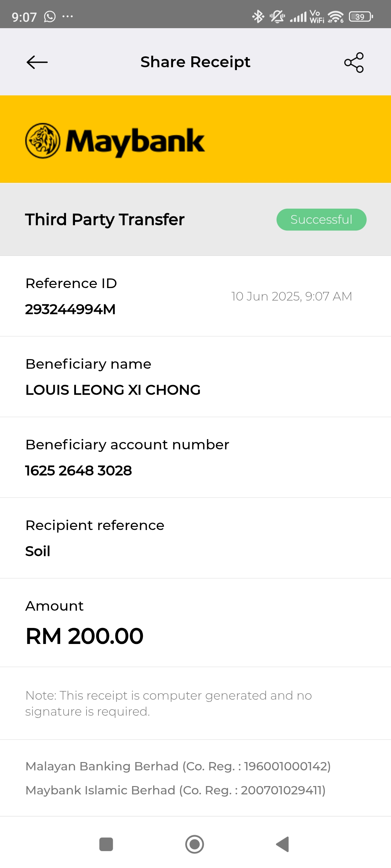Tap the battery level indicator
391x868 pixels.
(360, 17)
